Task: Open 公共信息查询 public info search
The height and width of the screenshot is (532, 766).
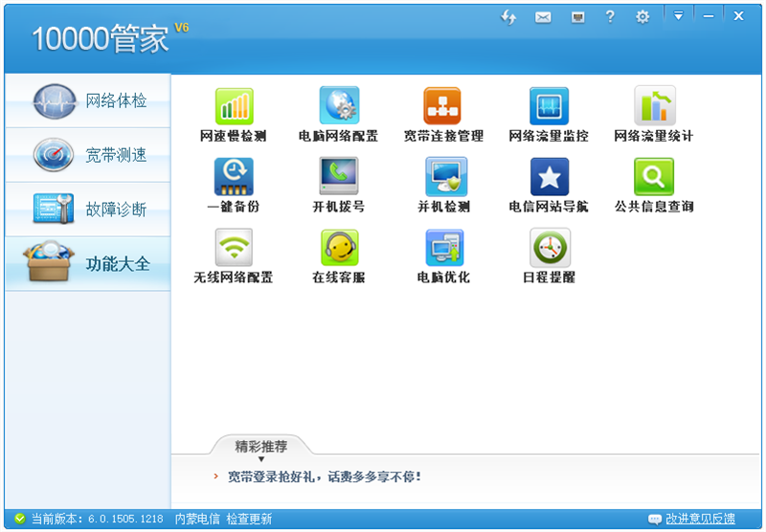Action: (x=654, y=186)
